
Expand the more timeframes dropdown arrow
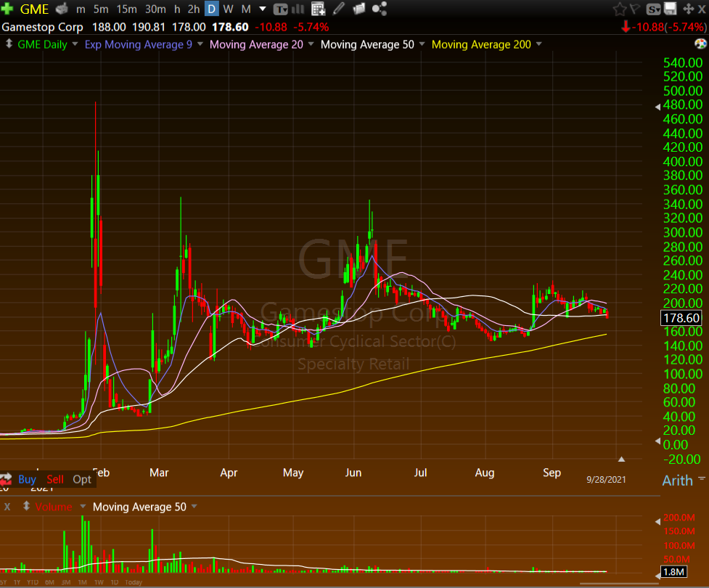point(262,9)
